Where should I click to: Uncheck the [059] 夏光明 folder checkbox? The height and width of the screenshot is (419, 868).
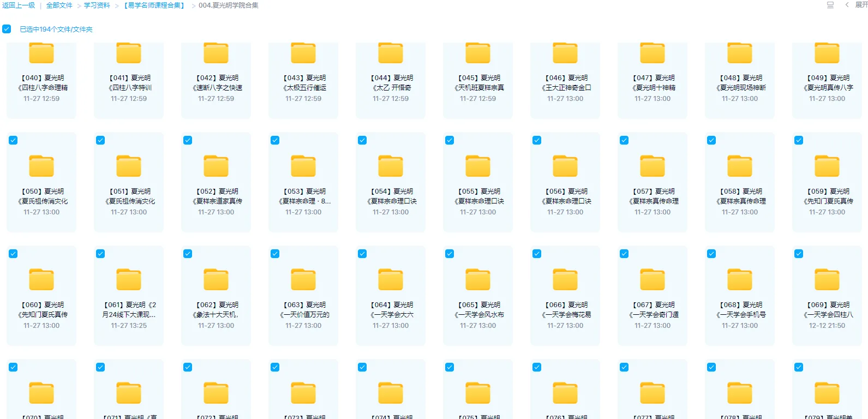(x=799, y=140)
